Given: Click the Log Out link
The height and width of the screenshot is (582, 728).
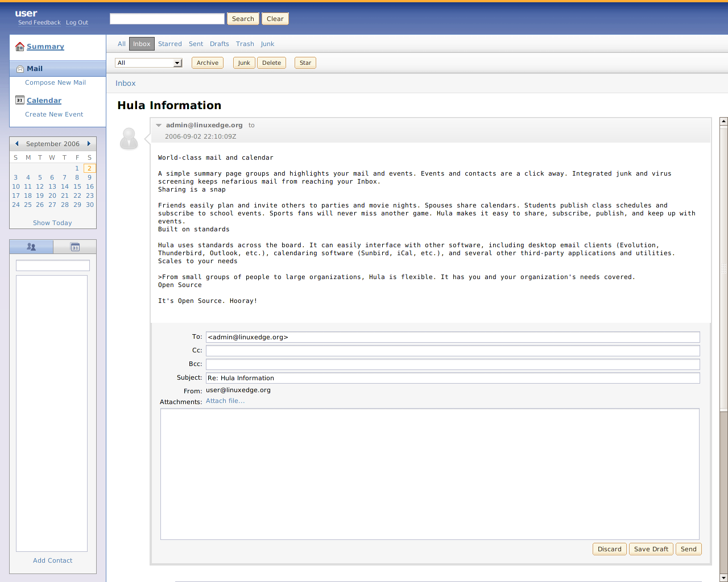Looking at the screenshot, I should click(77, 23).
